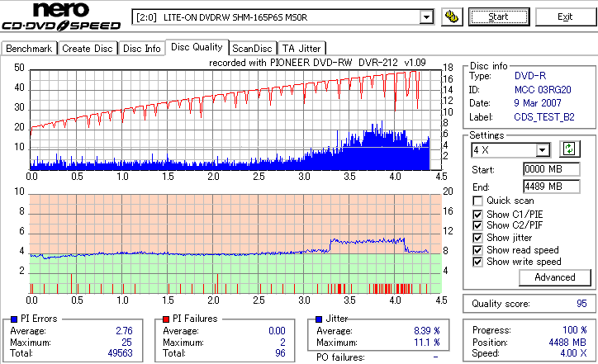Click PI Errors average 2.76

click(x=125, y=331)
